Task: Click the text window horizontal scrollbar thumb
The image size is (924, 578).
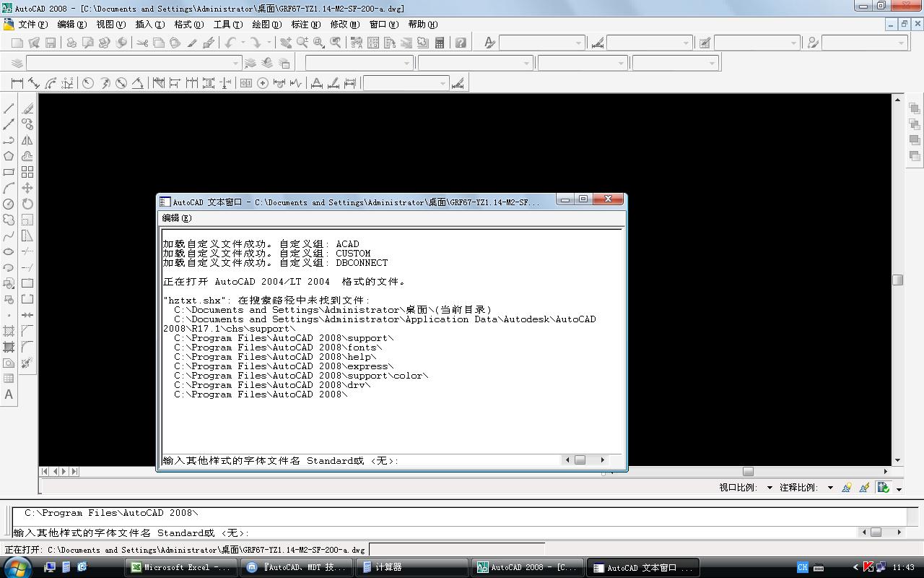Action: tap(580, 460)
